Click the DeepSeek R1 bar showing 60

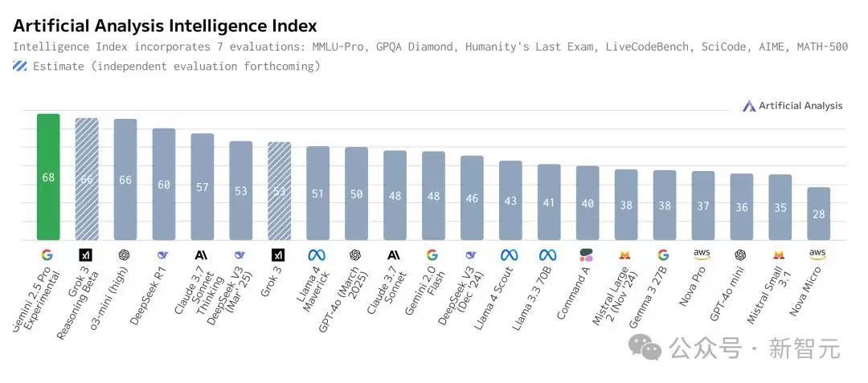(x=164, y=184)
